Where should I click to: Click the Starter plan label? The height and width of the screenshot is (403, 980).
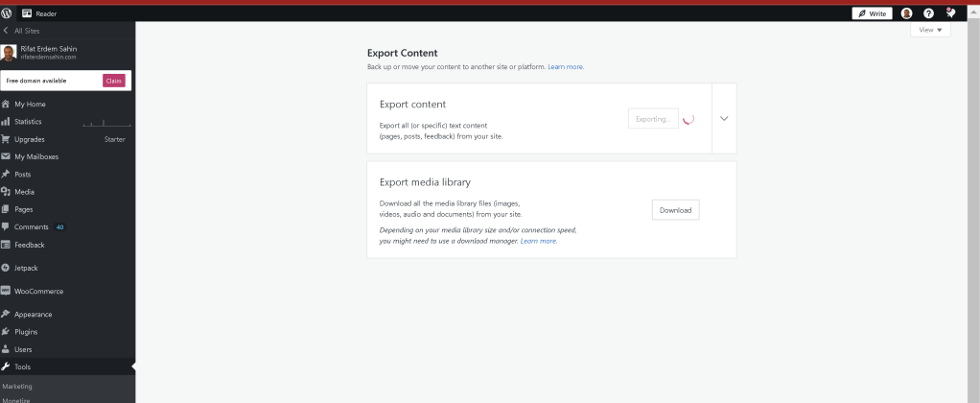click(114, 139)
